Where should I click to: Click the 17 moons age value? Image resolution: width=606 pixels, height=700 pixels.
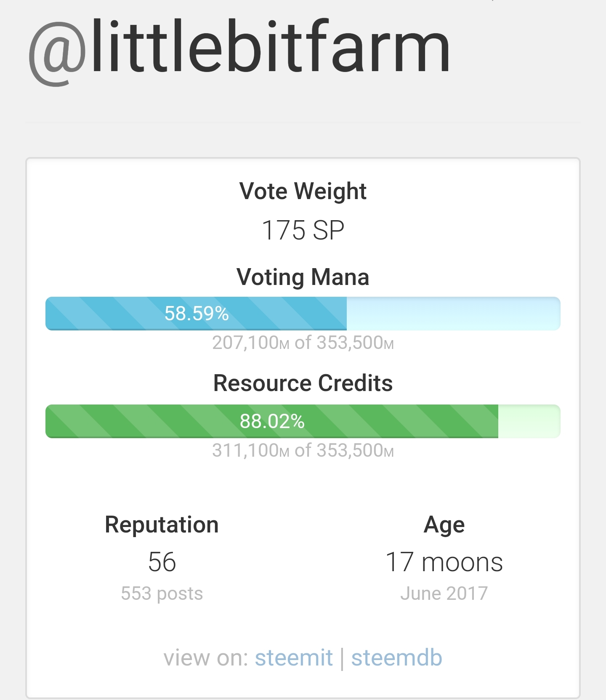click(444, 562)
